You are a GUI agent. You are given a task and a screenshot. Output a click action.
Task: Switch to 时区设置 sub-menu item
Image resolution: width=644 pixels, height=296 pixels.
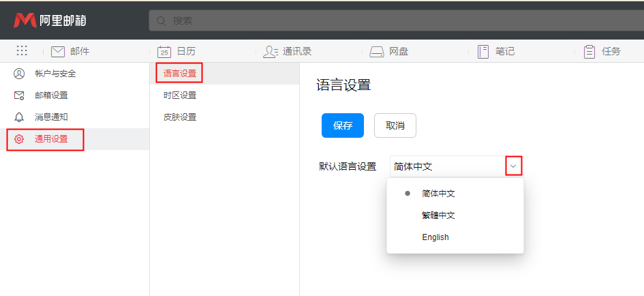tap(180, 95)
